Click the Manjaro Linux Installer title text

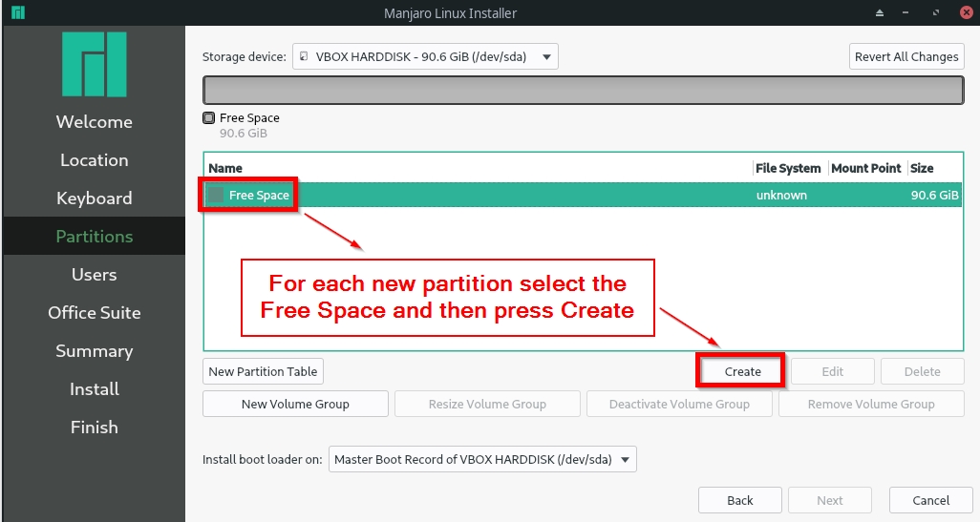(451, 13)
